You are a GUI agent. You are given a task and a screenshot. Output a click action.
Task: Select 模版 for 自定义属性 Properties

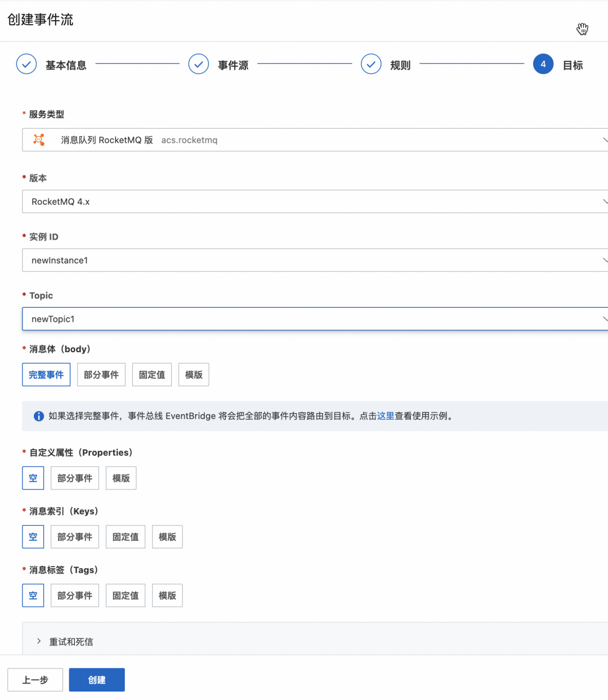point(121,478)
